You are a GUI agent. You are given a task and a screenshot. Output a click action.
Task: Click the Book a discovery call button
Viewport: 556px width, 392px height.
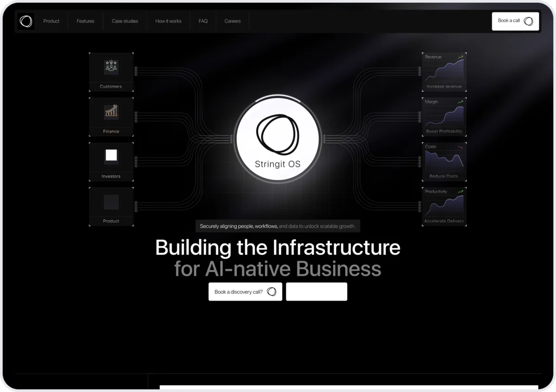tap(245, 292)
